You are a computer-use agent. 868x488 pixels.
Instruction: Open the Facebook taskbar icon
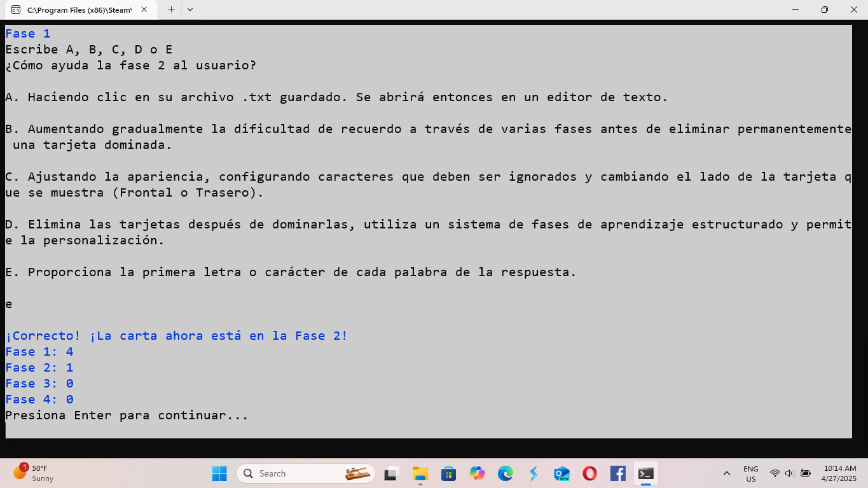[x=617, y=473]
